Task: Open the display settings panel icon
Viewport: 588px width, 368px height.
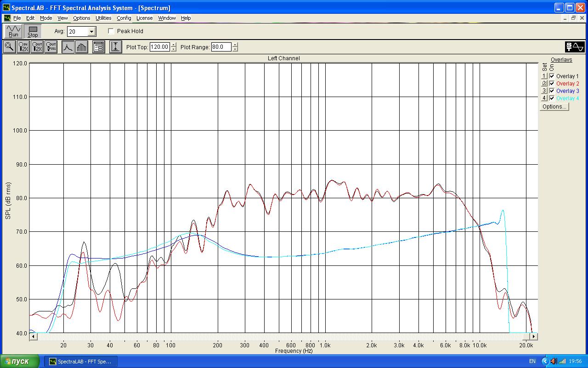Action: 98,47
